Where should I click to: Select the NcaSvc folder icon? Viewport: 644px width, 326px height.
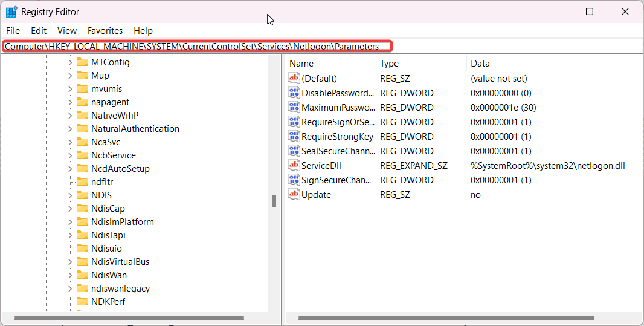82,142
